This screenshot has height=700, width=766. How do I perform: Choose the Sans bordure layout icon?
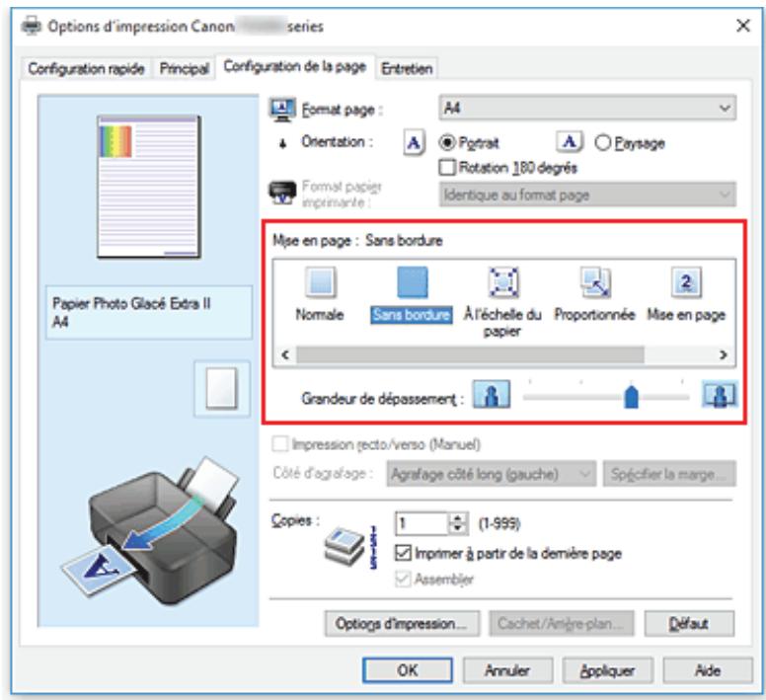point(412,281)
